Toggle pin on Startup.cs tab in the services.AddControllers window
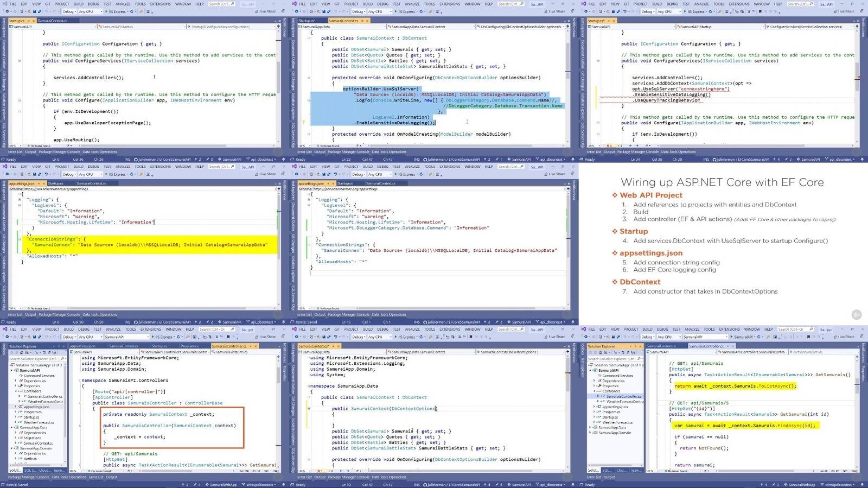Screen dimensions: 868x488 pyautogui.click(x=29, y=21)
